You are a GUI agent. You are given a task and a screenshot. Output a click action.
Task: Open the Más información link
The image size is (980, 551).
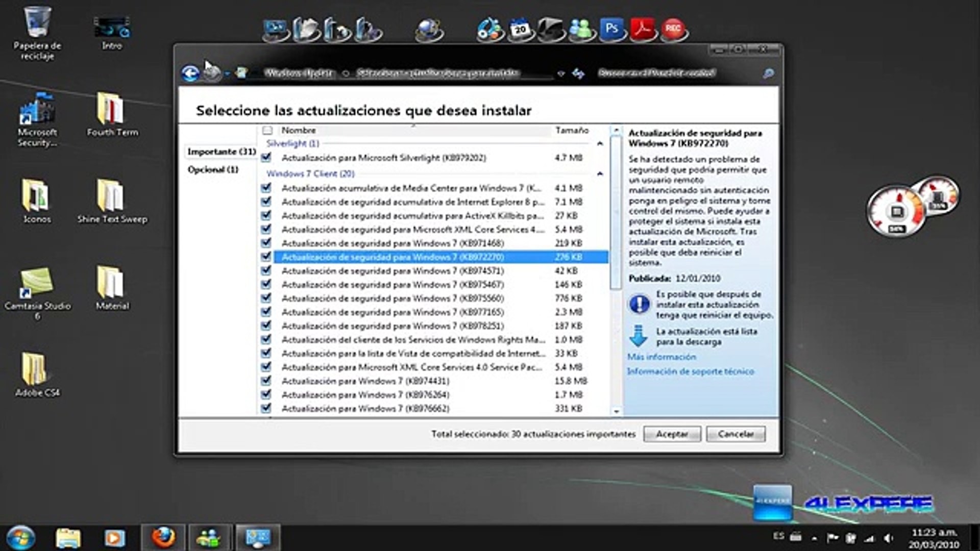click(x=661, y=357)
